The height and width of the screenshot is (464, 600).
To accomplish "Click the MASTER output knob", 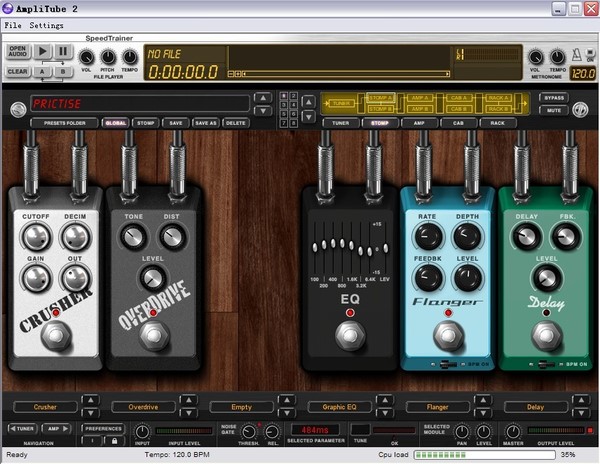I will pos(512,432).
